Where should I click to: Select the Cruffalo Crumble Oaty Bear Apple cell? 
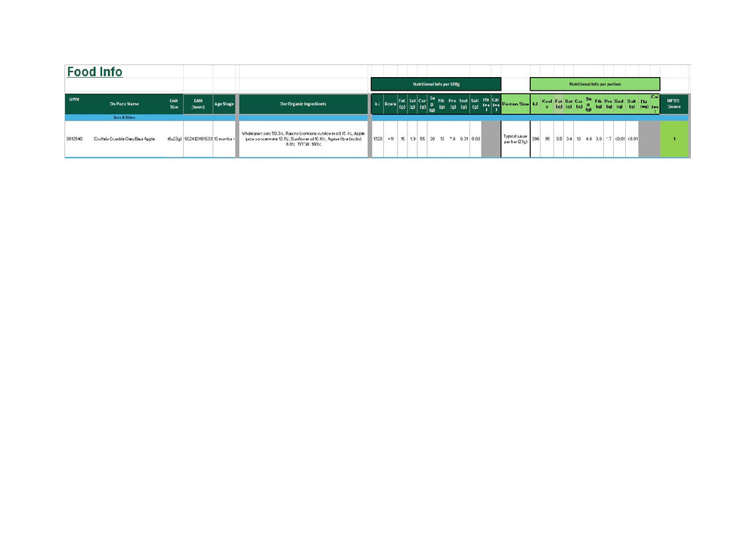pyautogui.click(x=125, y=139)
